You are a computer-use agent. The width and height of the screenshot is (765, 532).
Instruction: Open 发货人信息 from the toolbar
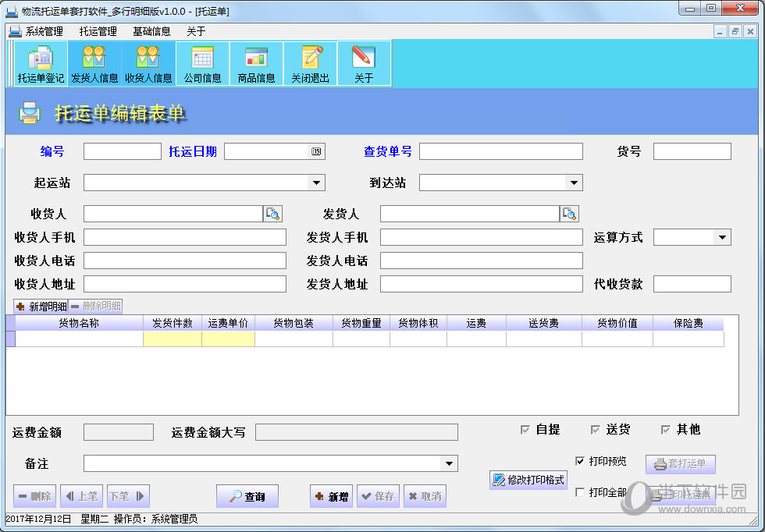point(94,64)
